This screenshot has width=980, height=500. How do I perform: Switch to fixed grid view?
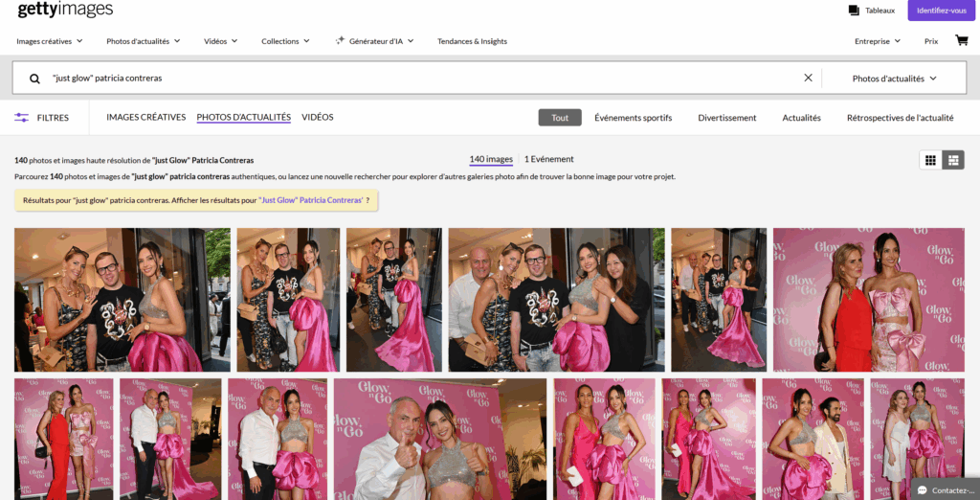(930, 160)
